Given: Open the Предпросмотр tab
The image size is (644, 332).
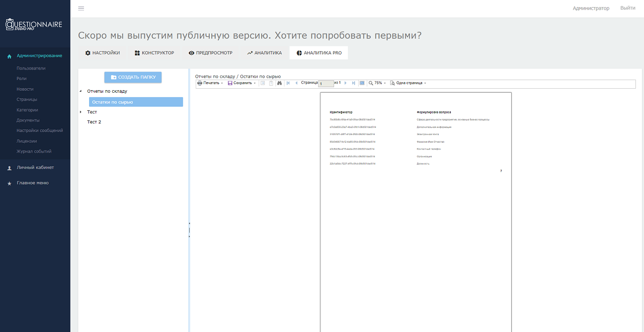Looking at the screenshot, I should pyautogui.click(x=210, y=53).
